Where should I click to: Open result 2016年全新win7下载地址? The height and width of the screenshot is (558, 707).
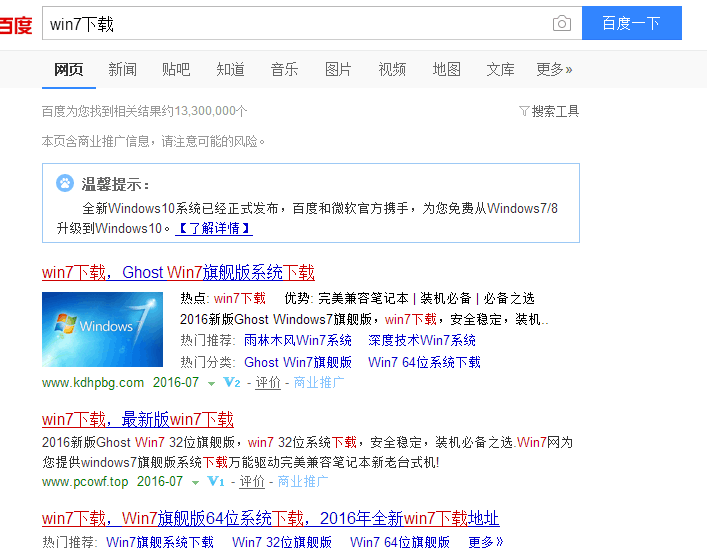[x=271, y=518]
